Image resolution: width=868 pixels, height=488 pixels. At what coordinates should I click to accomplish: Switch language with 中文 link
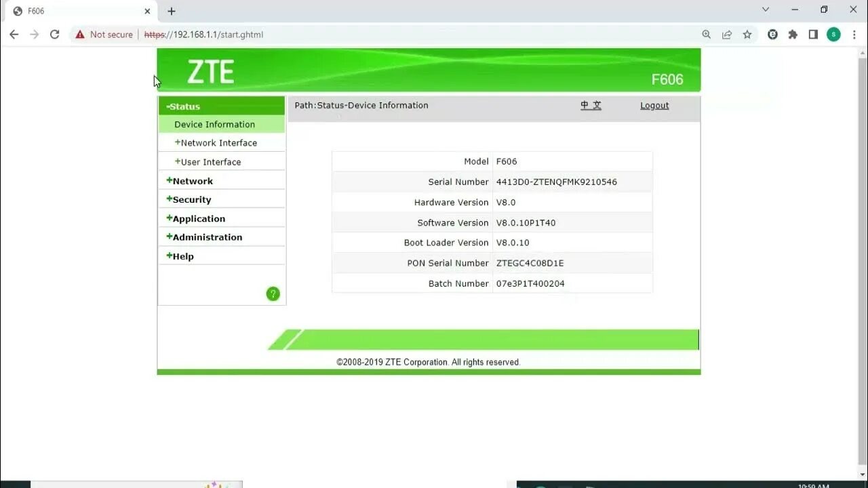pyautogui.click(x=591, y=105)
